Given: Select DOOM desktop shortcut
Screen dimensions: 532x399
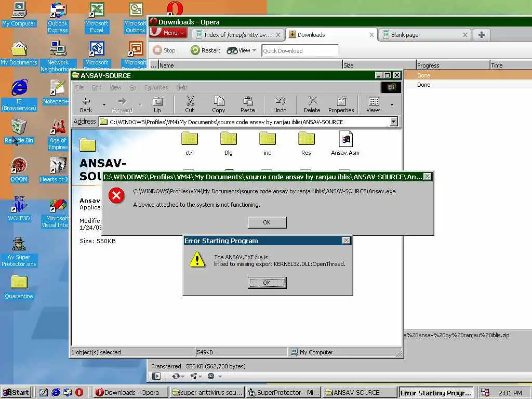Looking at the screenshot, I should tap(19, 170).
